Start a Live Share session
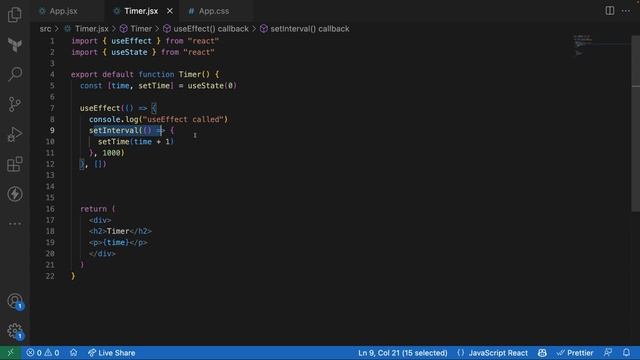The image size is (640, 360). (111, 353)
